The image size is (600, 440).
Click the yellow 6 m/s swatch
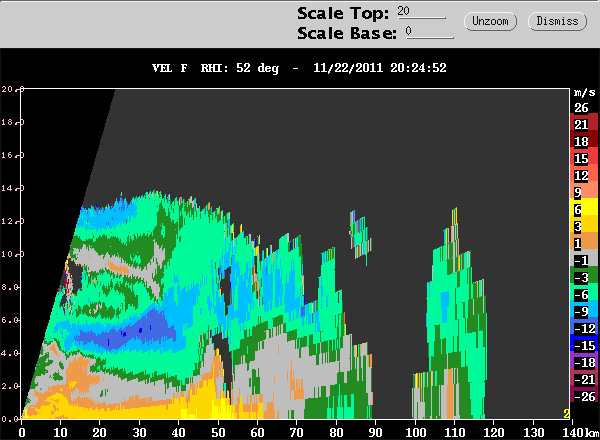pos(585,209)
